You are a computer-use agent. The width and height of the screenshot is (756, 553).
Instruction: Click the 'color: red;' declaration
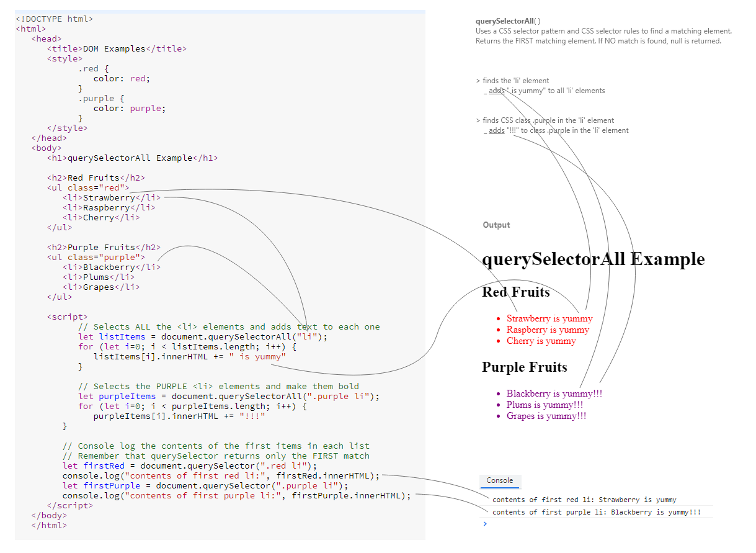pyautogui.click(x=122, y=78)
